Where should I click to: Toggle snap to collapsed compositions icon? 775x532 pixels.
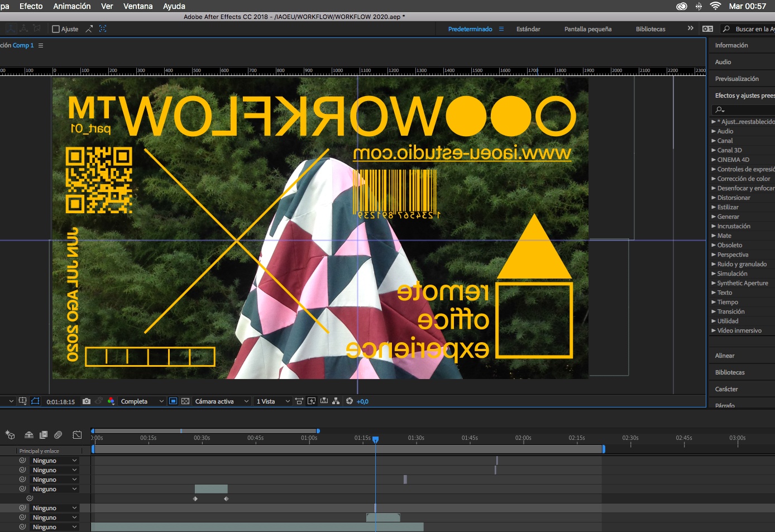103,28
